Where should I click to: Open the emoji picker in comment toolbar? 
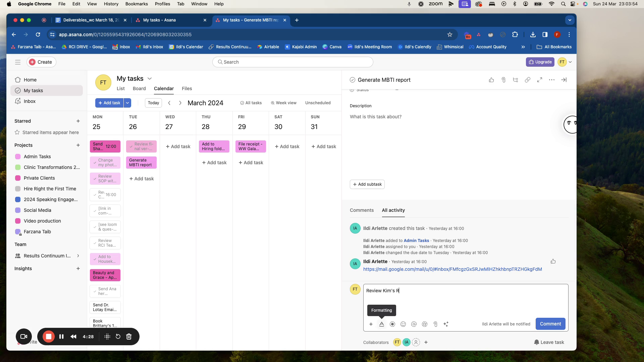403,324
